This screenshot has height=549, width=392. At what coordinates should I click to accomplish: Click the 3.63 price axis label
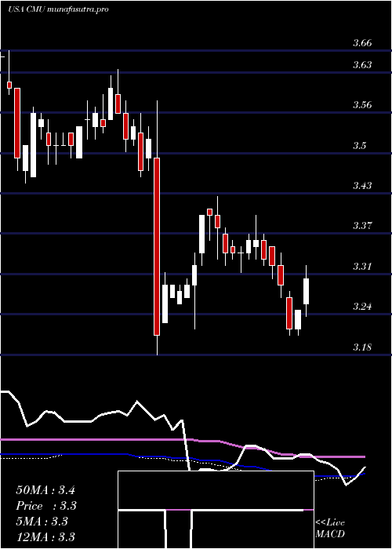point(362,65)
